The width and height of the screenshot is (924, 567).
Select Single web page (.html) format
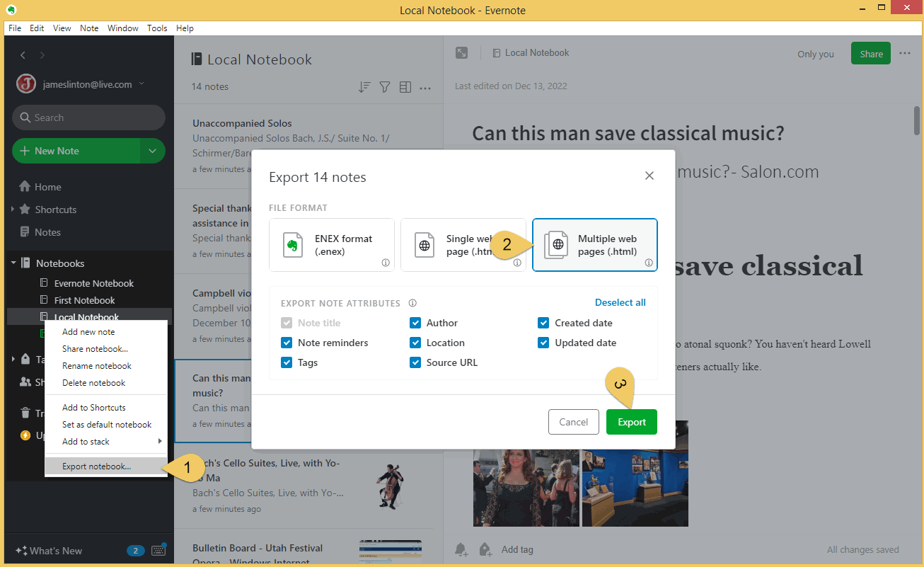point(463,245)
